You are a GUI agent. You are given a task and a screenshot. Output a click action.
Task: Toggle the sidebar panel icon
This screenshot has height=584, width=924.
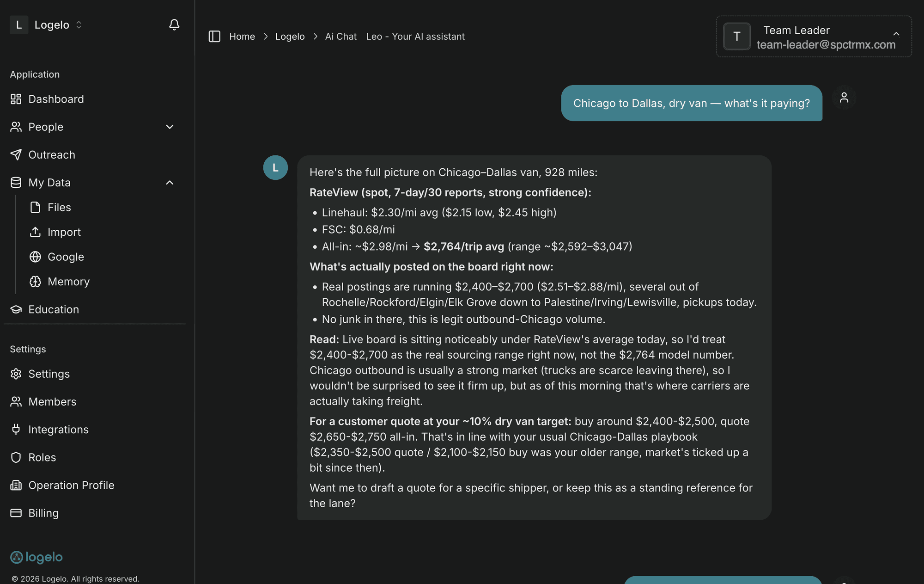[214, 37]
